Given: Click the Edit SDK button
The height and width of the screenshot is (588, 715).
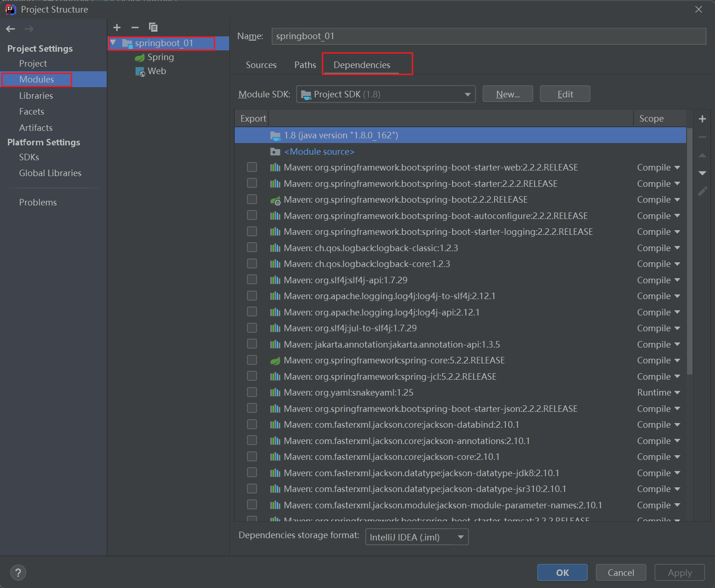Looking at the screenshot, I should [x=565, y=94].
